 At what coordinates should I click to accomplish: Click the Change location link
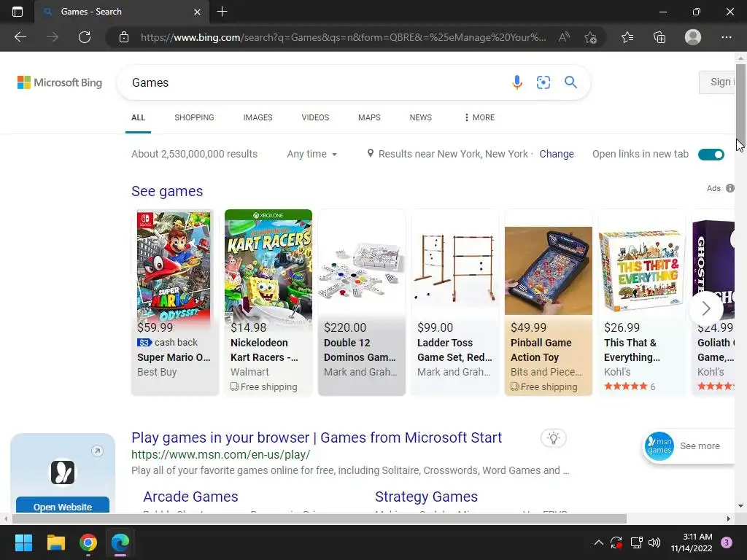point(557,154)
